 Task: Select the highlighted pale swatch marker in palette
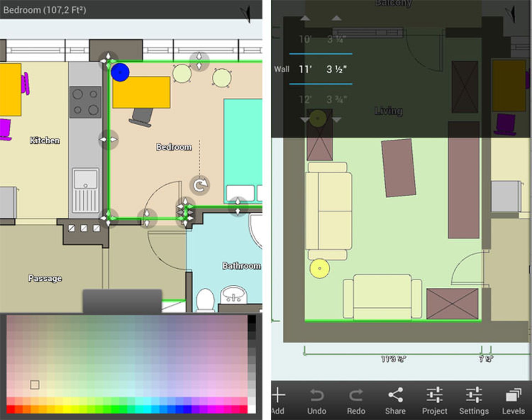(x=35, y=385)
